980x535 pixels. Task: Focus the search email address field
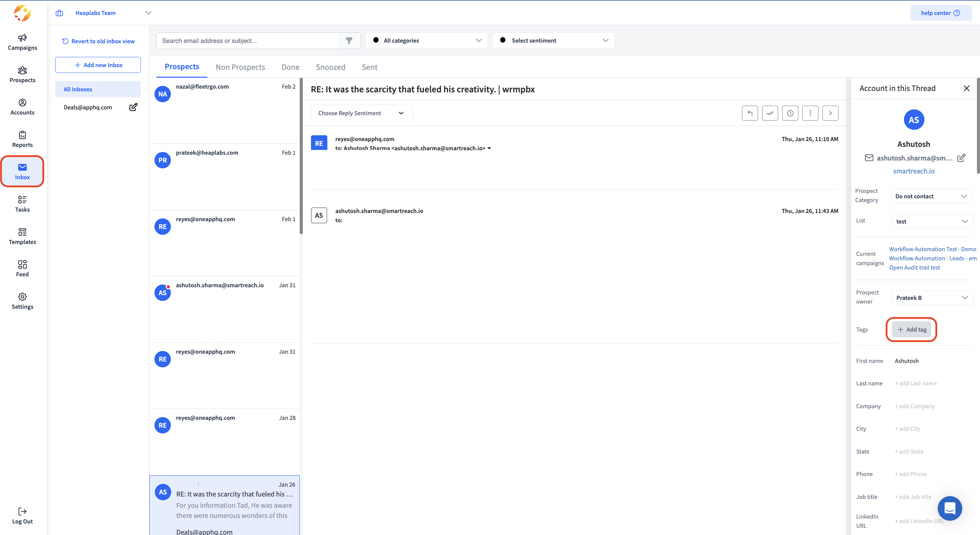(x=247, y=41)
